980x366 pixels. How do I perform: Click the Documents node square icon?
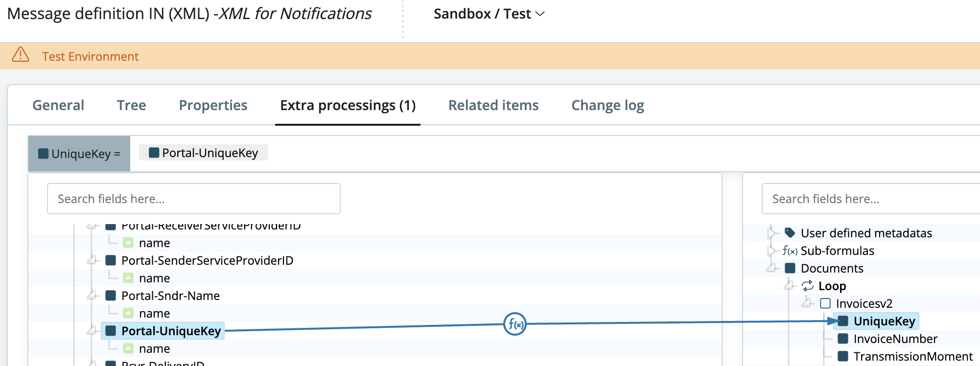[790, 268]
